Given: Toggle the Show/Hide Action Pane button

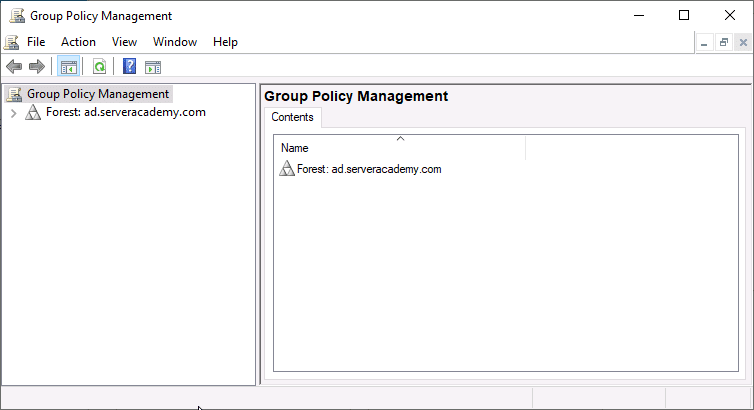Looking at the screenshot, I should pos(152,67).
